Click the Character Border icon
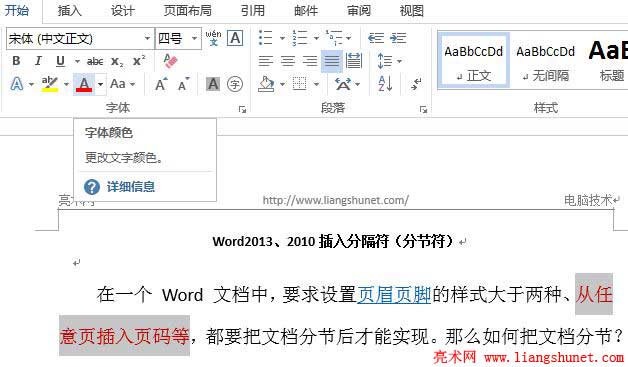The height and width of the screenshot is (367, 628). [235, 38]
